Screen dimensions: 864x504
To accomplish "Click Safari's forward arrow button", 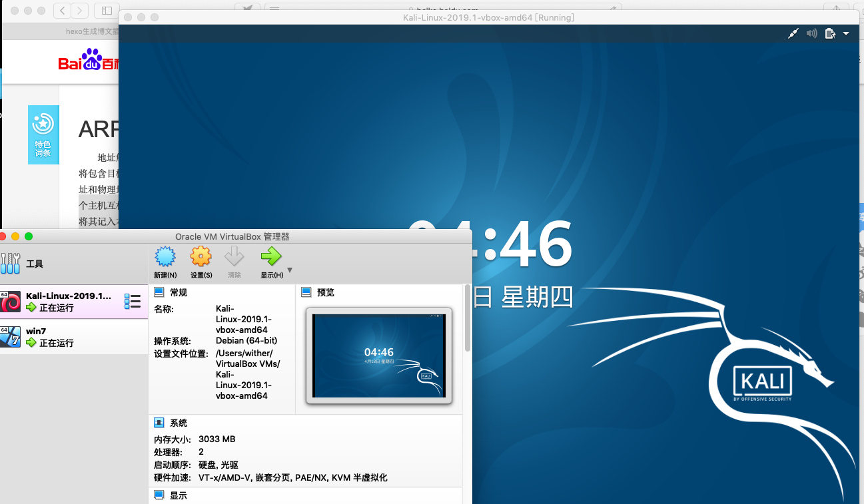I will point(80,10).
